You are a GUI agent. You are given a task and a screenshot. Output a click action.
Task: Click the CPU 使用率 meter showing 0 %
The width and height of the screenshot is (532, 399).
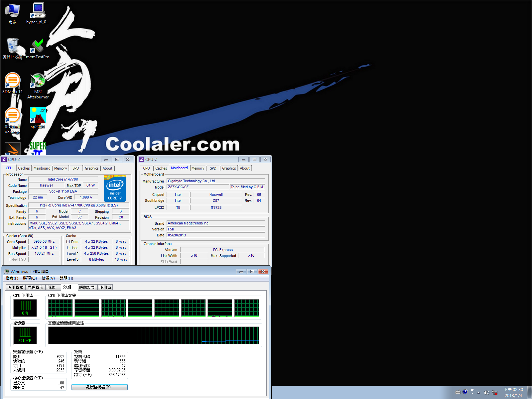click(25, 308)
